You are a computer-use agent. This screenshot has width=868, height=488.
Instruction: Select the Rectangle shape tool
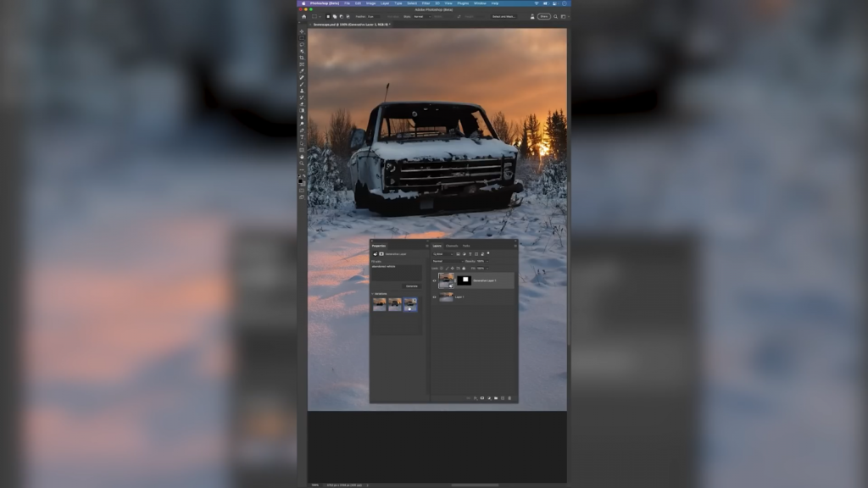(x=302, y=151)
